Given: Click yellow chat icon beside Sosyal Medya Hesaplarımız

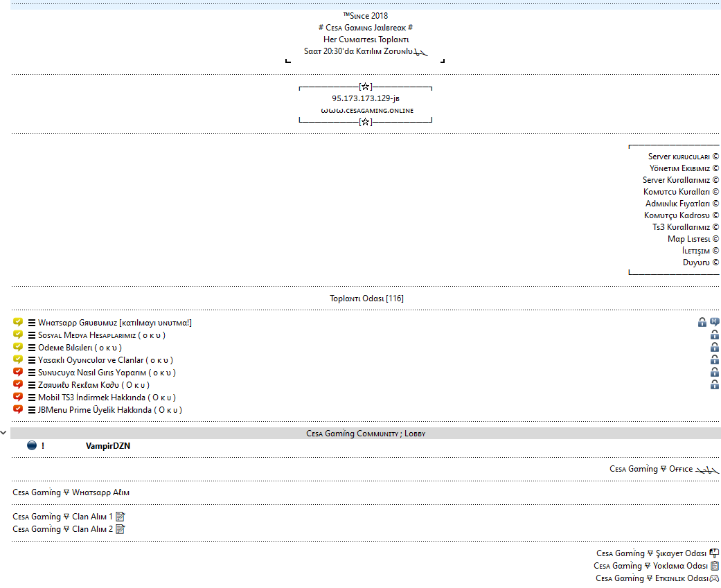Looking at the screenshot, I should click(x=18, y=335).
